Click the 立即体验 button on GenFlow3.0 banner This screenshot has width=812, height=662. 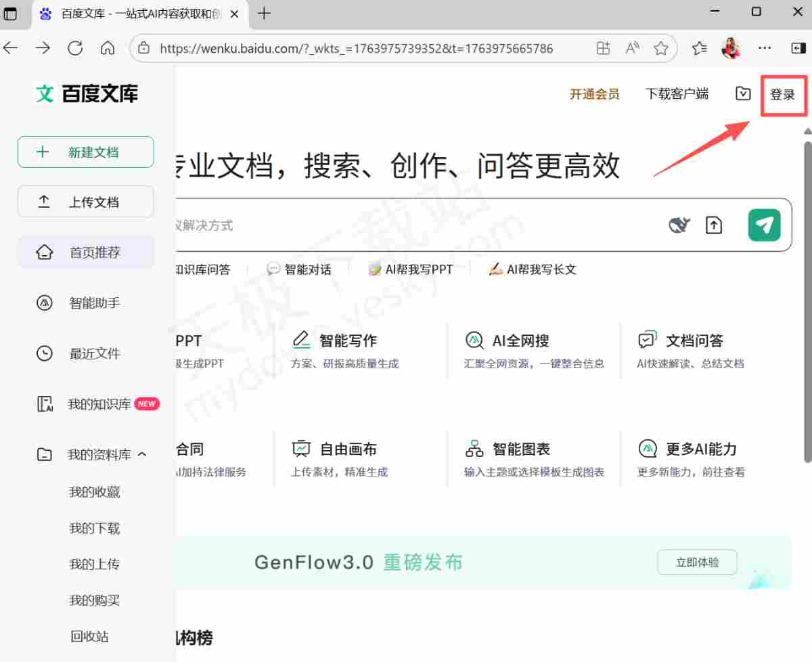click(x=697, y=562)
